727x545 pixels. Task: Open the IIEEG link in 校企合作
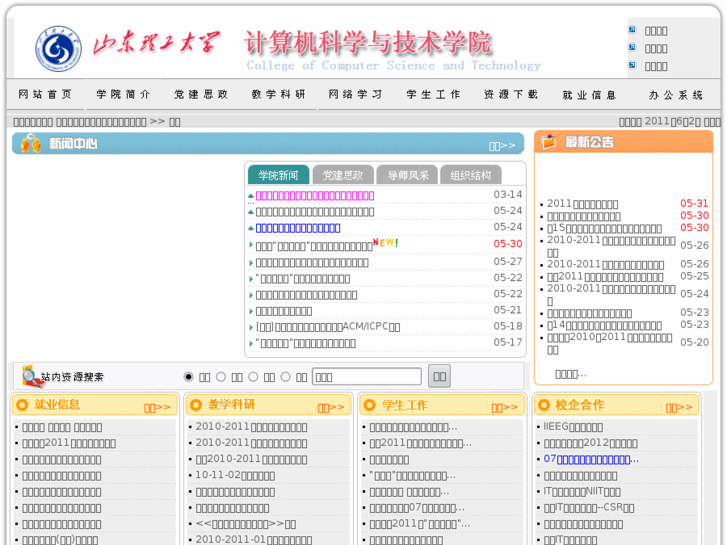pyautogui.click(x=573, y=427)
